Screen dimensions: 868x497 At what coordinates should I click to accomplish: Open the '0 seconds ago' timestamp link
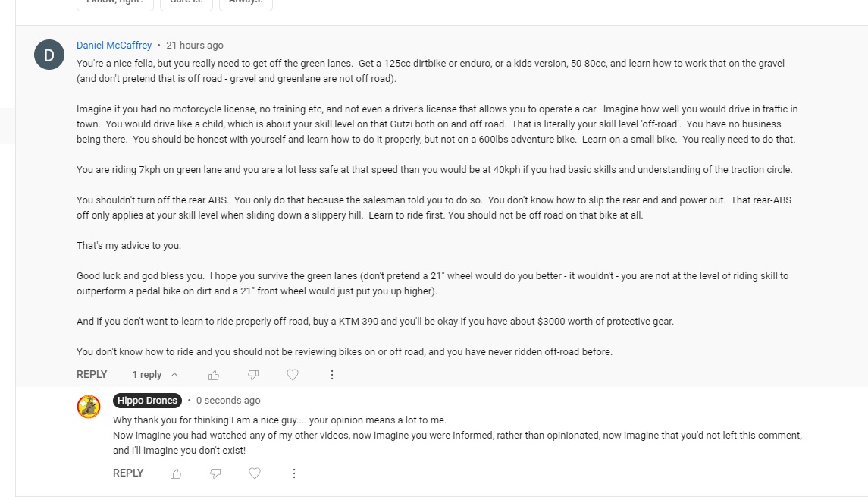228,401
